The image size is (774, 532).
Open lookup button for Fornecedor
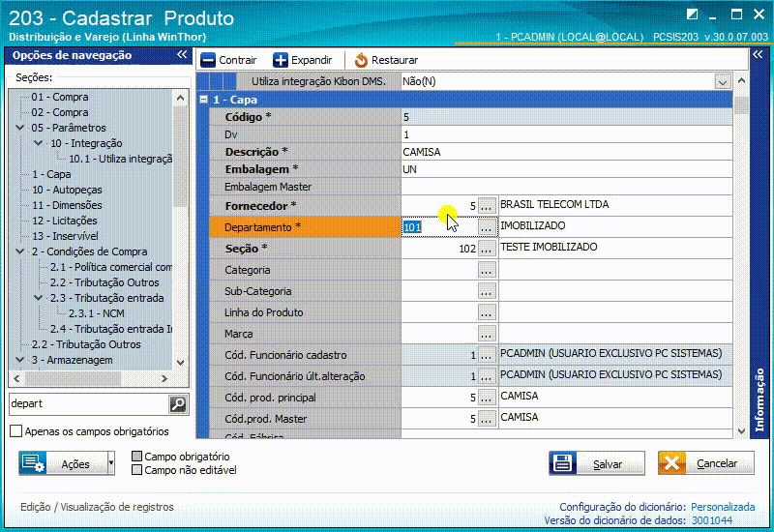(x=487, y=206)
